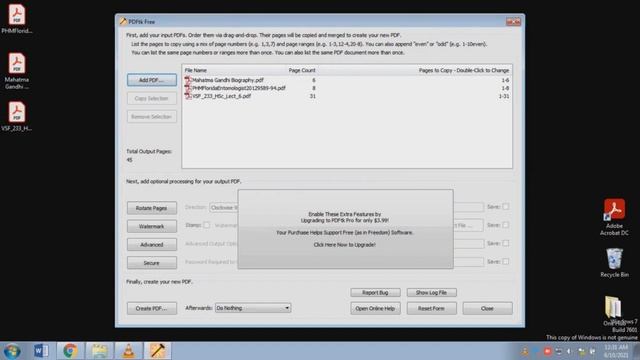This screenshot has height=360, width=640.
Task: Click pages-to-copy 1-8 for PHMFlorida file
Action: coord(505,88)
